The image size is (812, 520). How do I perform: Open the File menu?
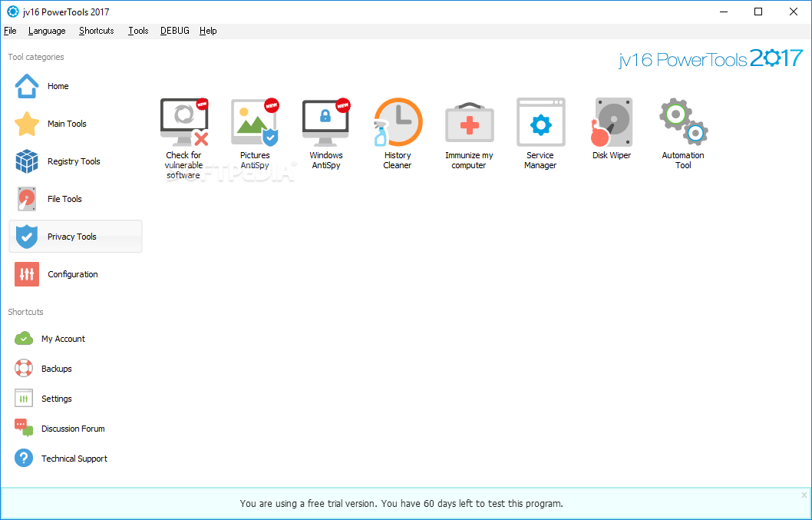point(10,31)
